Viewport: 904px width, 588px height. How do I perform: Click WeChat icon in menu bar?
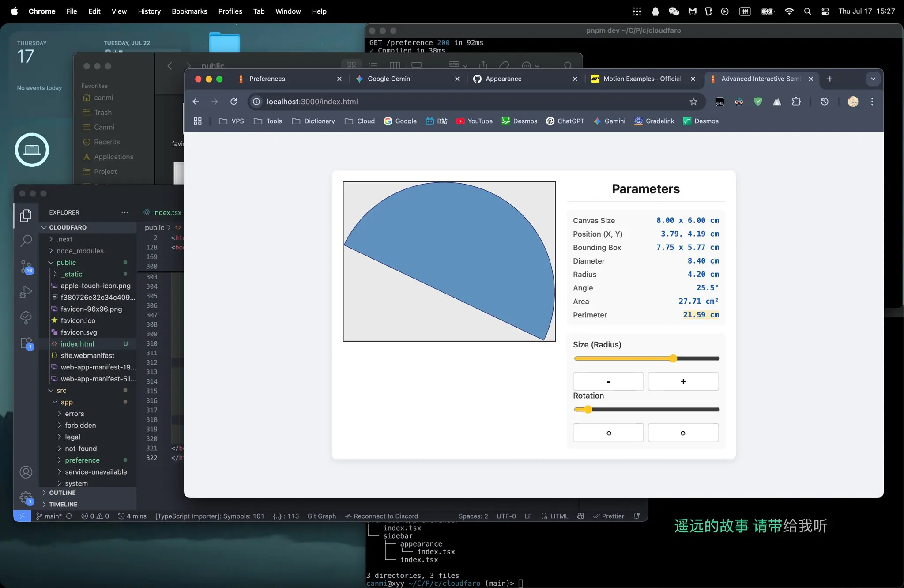pyautogui.click(x=674, y=11)
